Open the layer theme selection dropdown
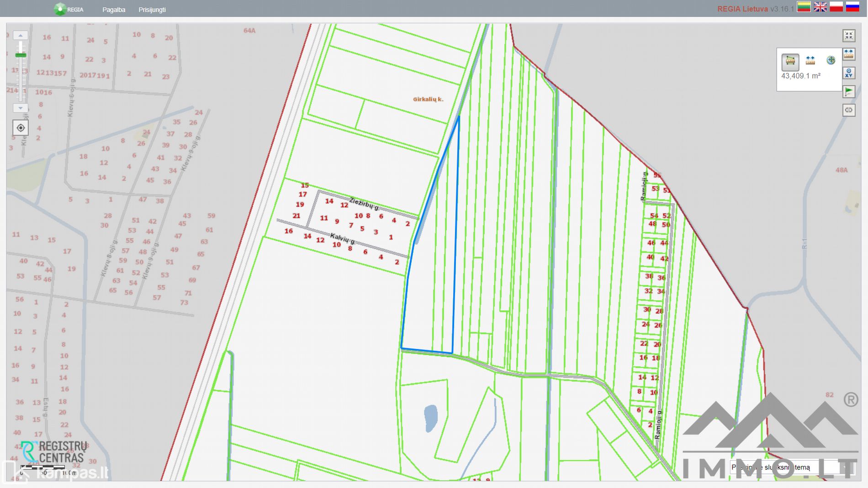 (x=791, y=467)
